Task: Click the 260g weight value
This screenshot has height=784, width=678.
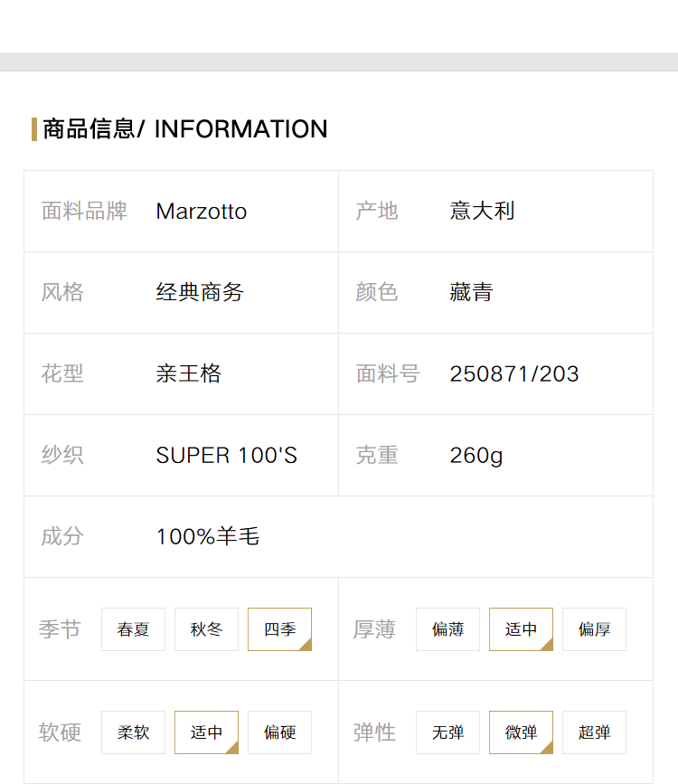Action: 476,456
